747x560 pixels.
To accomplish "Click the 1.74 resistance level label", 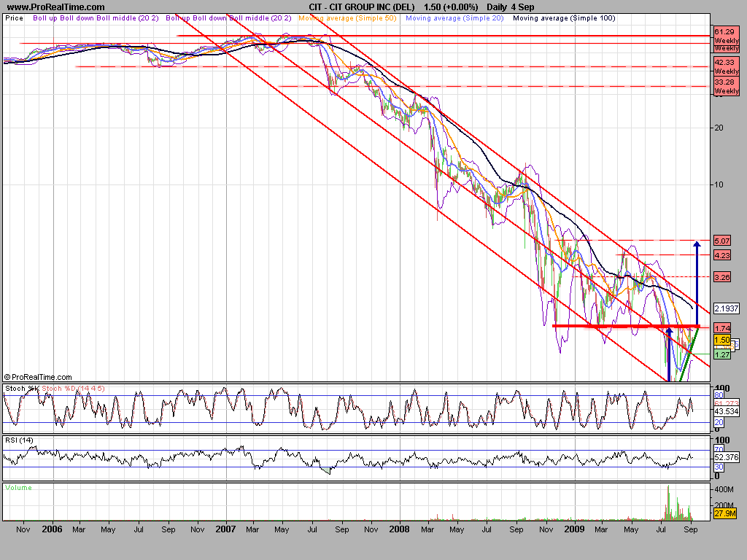I will point(722,328).
